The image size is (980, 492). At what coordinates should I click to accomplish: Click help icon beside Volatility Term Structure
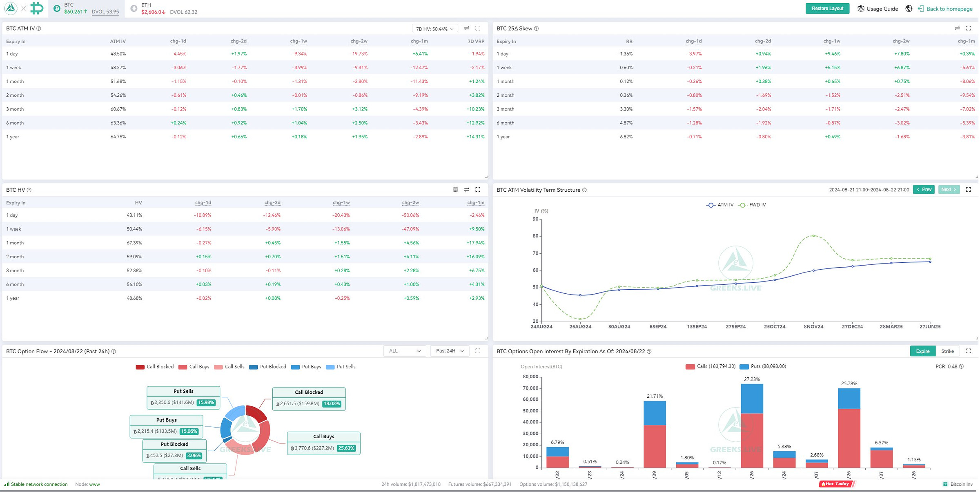584,190
